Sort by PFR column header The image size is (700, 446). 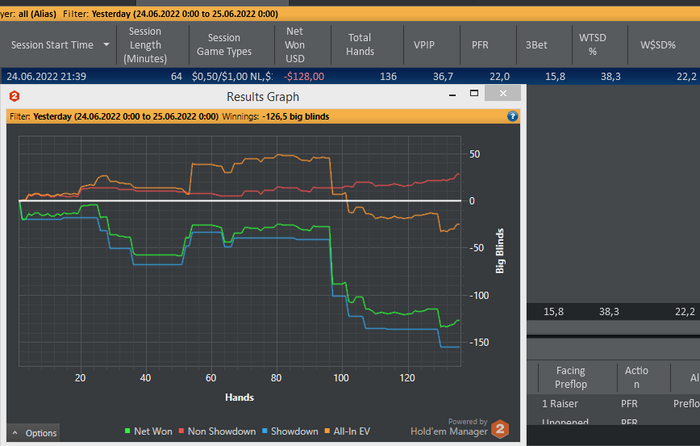(480, 45)
